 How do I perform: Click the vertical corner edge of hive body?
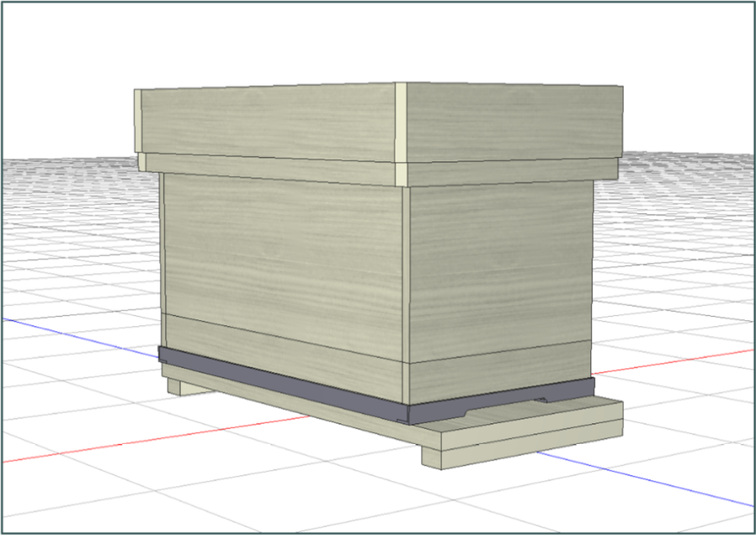(406, 295)
